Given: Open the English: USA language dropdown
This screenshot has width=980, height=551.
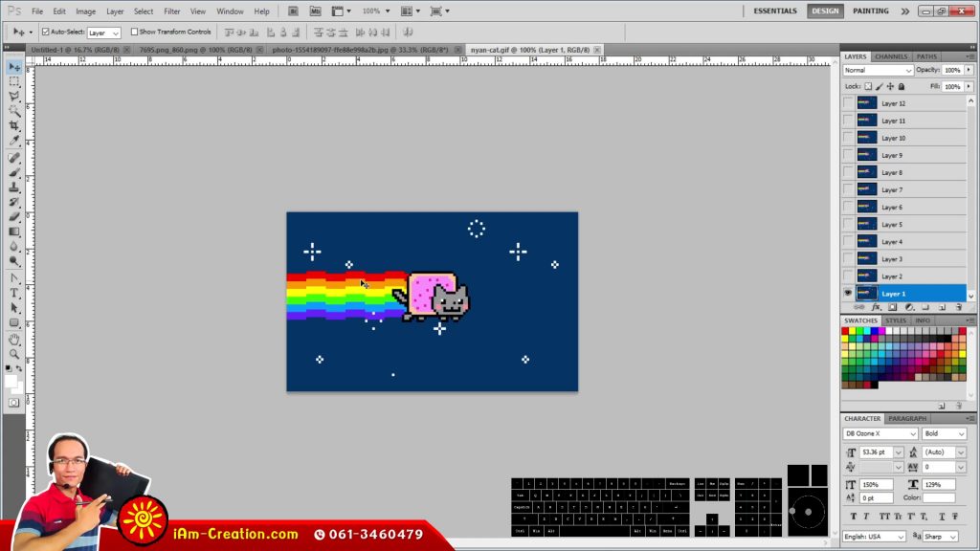Looking at the screenshot, I should [874, 537].
